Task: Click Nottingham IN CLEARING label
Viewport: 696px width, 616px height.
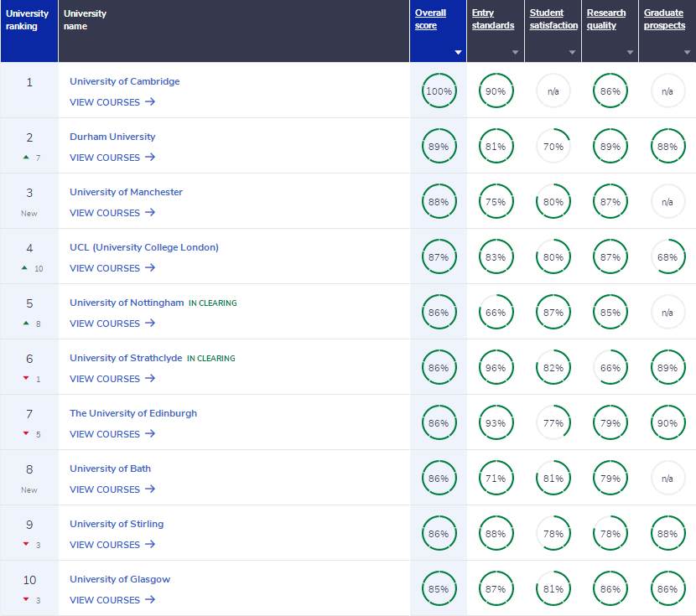Action: pos(213,303)
